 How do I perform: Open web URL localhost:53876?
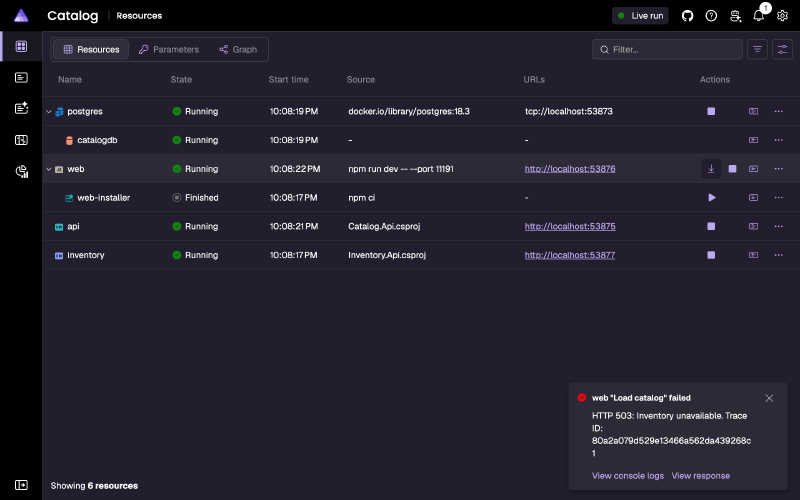coord(570,169)
